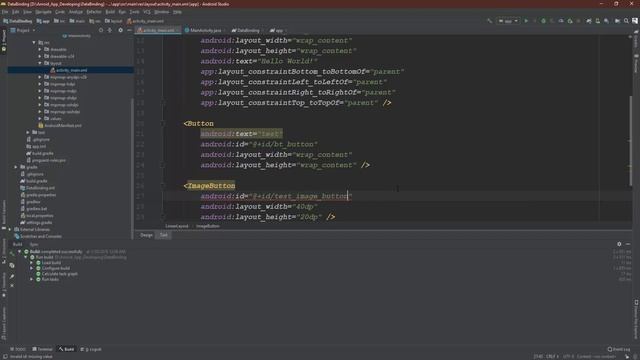Open the TODO tool window
The image size is (640, 360).
point(18,349)
